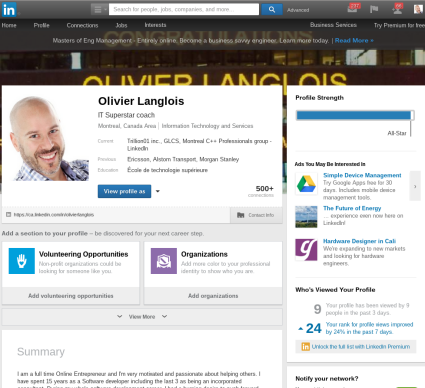The width and height of the screenshot is (425, 388).
Task: Click rank for profile views improved link
Action: pyautogui.click(x=369, y=328)
